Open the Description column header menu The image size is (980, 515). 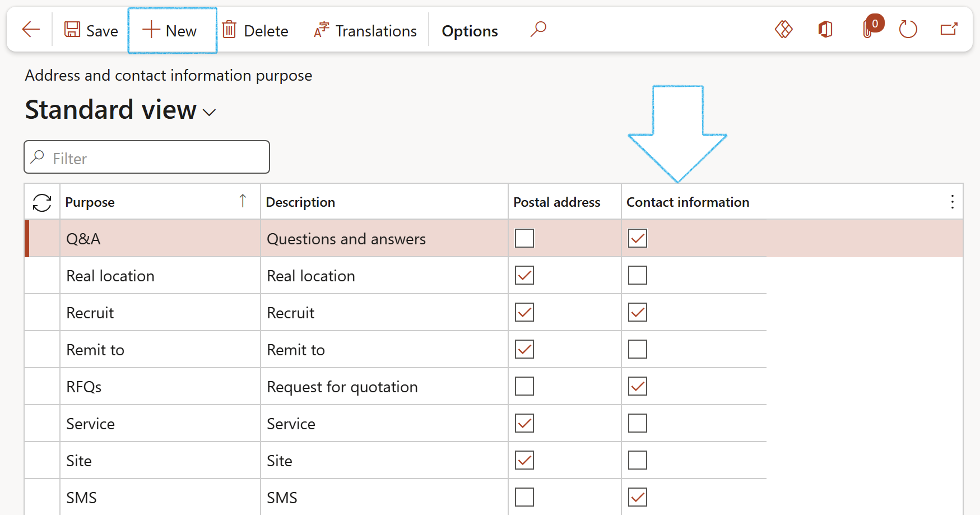coord(300,202)
